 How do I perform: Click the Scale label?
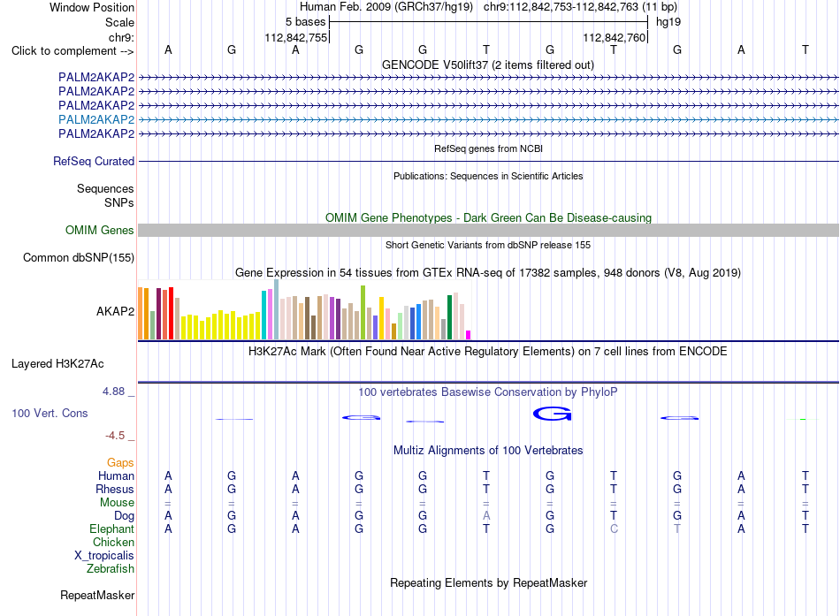pos(119,22)
